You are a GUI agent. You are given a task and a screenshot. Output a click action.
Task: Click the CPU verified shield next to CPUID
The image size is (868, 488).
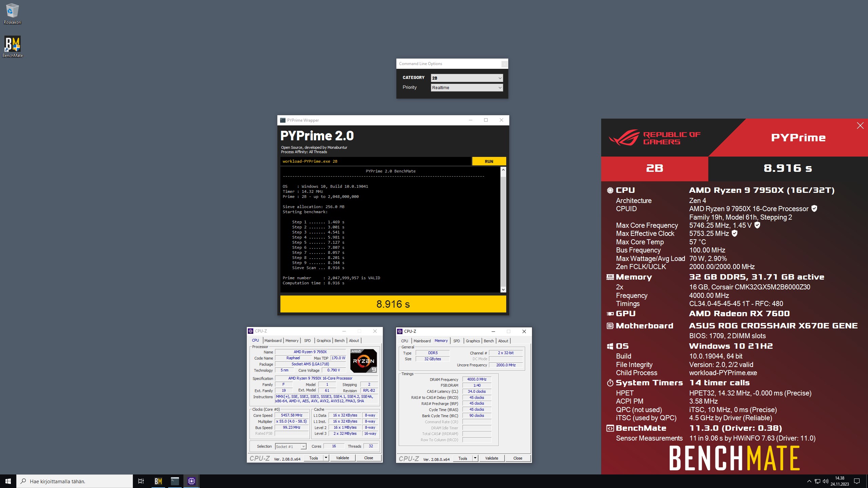pos(814,209)
